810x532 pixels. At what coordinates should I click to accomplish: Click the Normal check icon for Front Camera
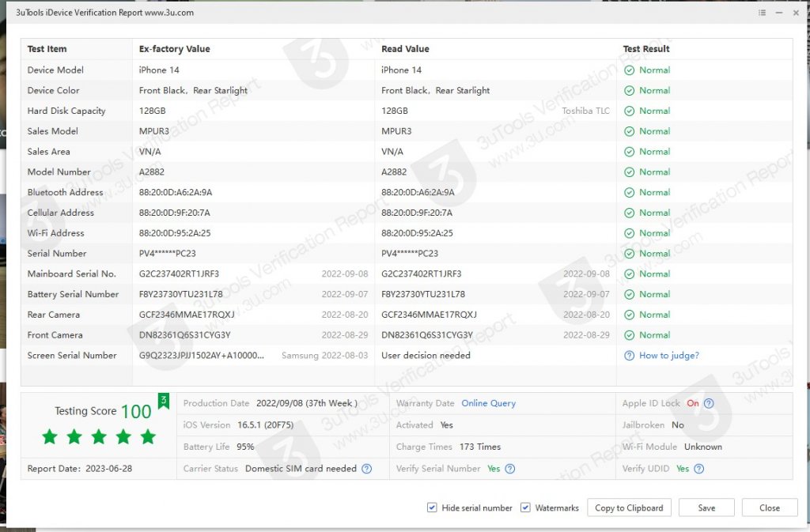point(629,335)
